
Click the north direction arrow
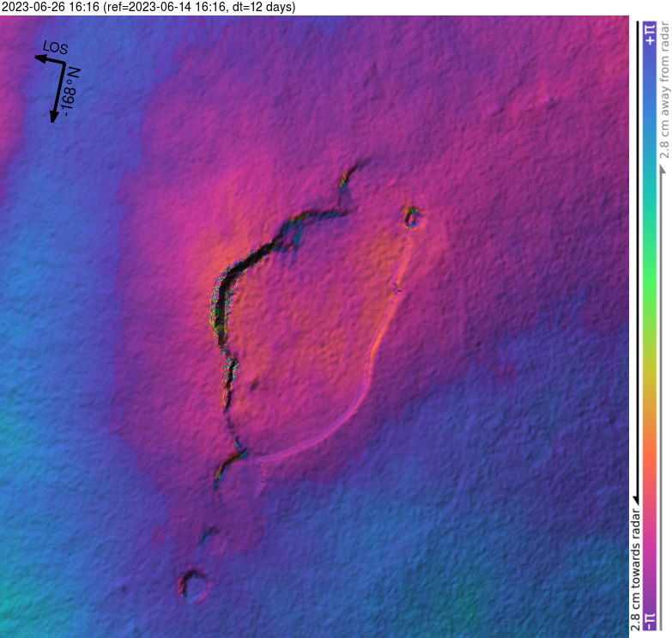tap(58, 92)
